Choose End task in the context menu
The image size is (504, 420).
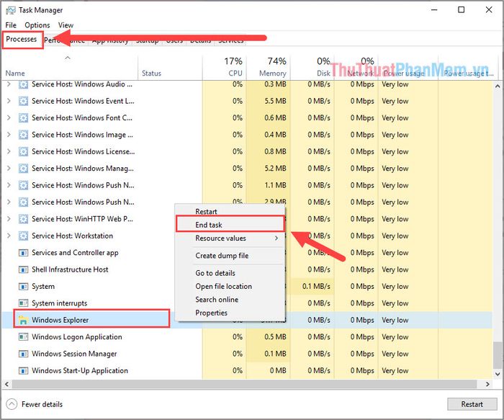coord(230,225)
